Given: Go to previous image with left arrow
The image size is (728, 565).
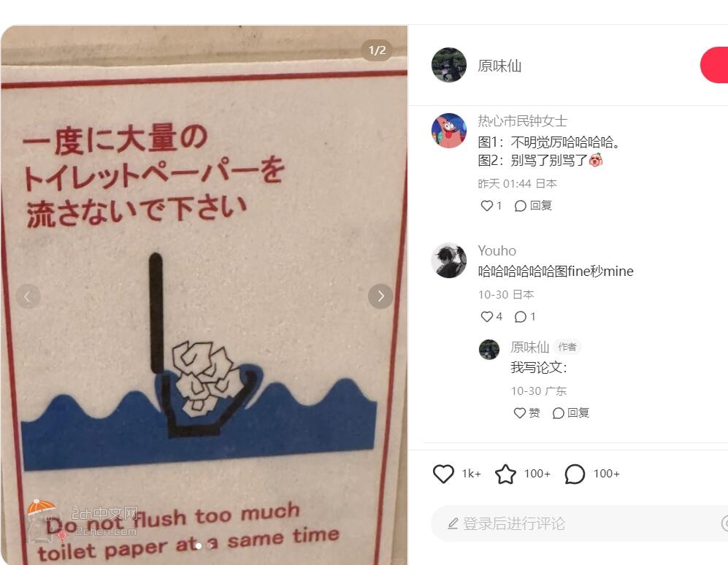Looking at the screenshot, I should [28, 296].
